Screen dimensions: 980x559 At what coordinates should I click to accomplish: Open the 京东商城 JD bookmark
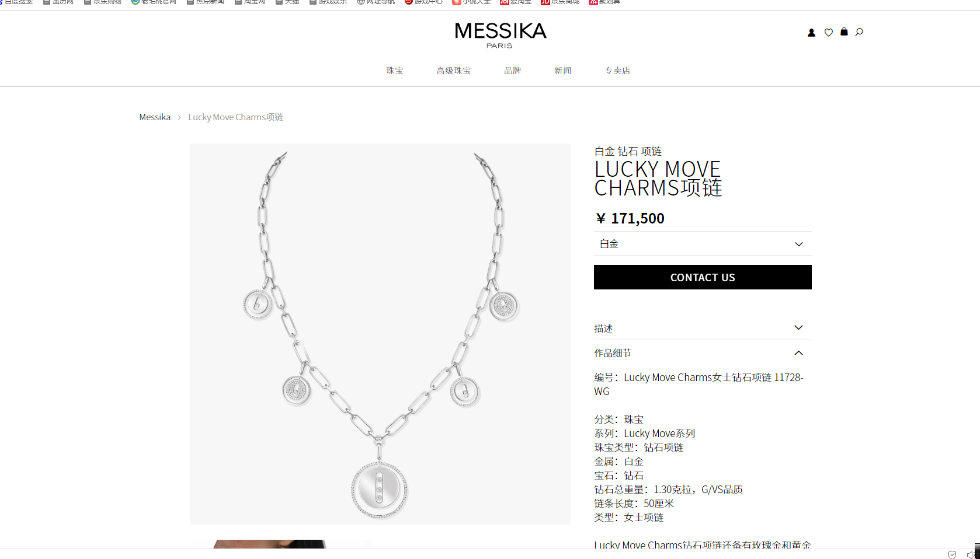click(x=560, y=2)
